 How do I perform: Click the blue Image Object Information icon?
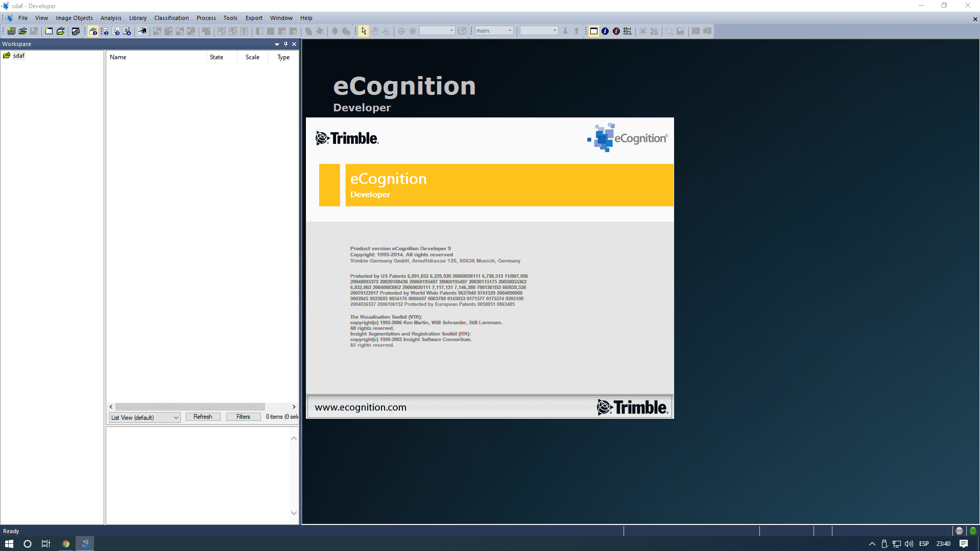(605, 31)
